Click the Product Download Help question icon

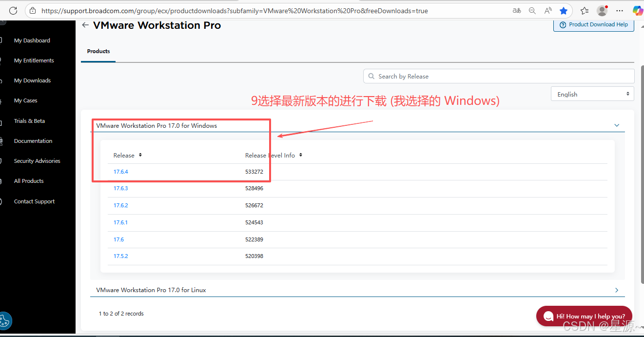tap(563, 24)
